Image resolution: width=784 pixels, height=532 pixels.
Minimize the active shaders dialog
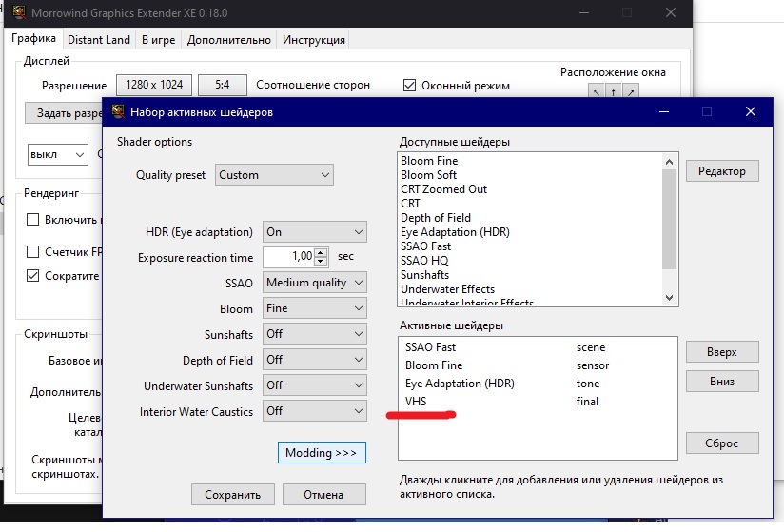click(664, 111)
